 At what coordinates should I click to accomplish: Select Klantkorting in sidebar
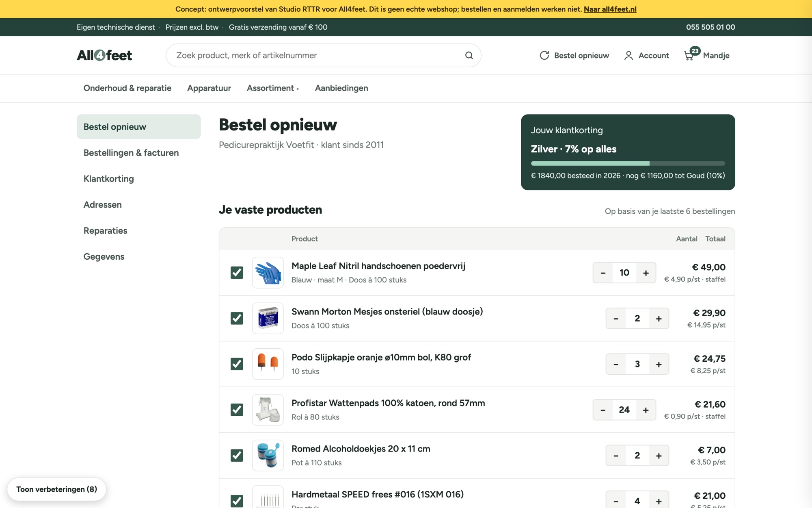point(138,179)
